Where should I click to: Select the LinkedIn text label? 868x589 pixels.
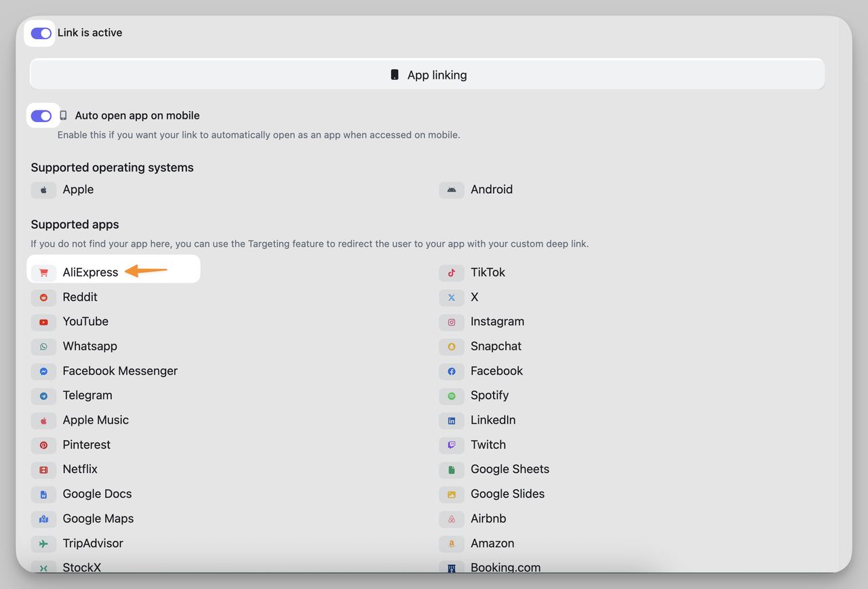[493, 420]
